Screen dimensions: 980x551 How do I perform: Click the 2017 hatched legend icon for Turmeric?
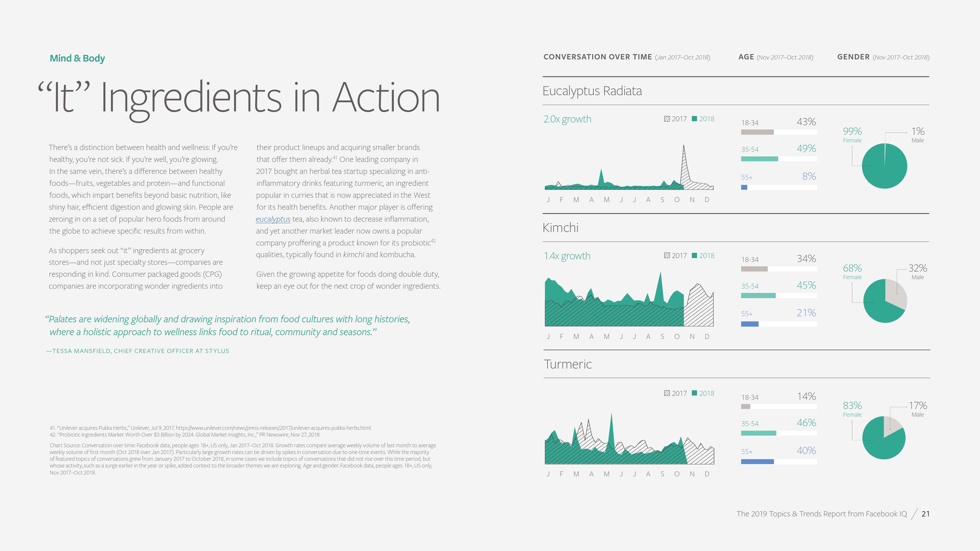click(666, 393)
